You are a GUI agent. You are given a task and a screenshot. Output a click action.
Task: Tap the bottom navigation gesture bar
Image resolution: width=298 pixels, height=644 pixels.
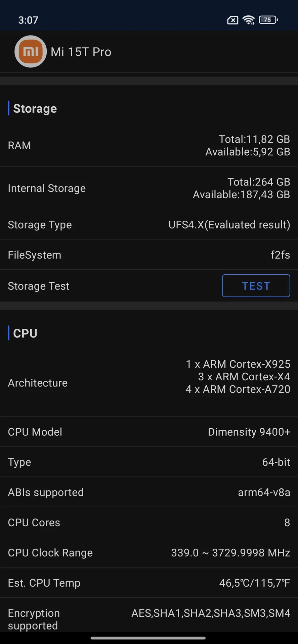[148, 638]
